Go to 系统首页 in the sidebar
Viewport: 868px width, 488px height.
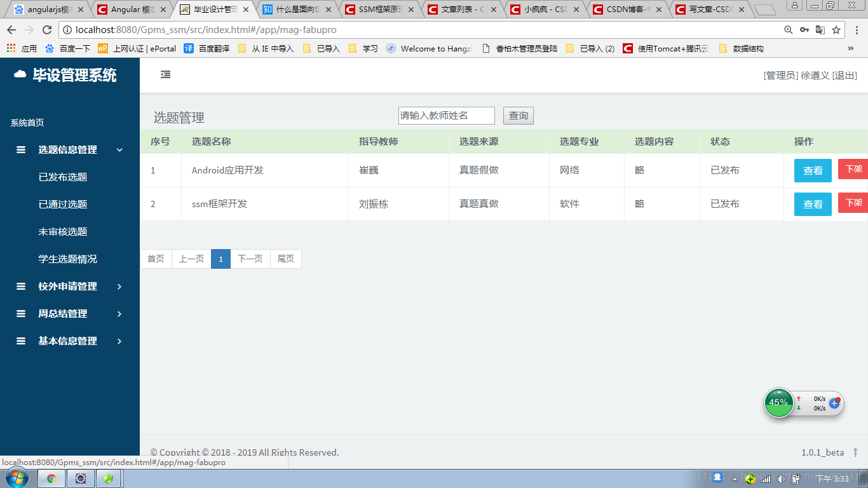pyautogui.click(x=27, y=123)
